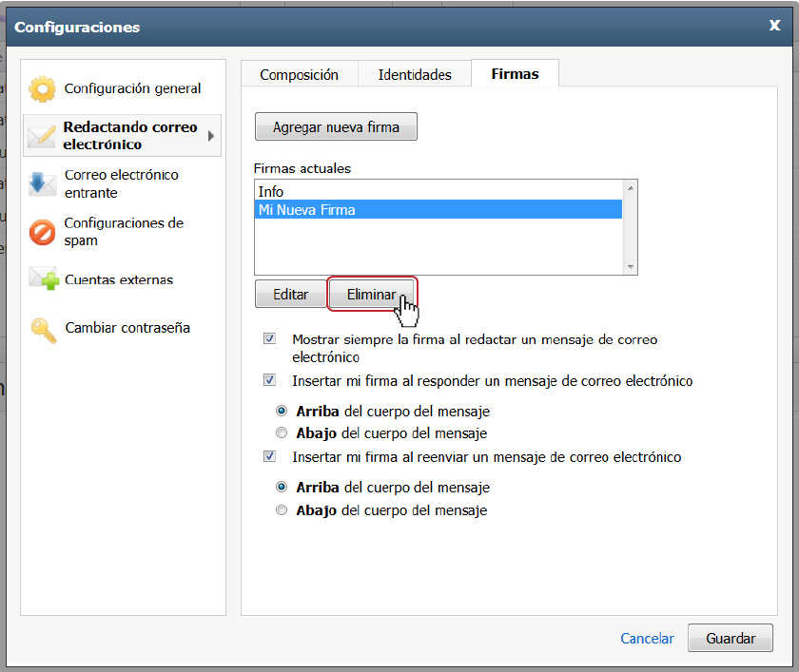Expand arrow beside Redactando correo electrónico

click(211, 136)
